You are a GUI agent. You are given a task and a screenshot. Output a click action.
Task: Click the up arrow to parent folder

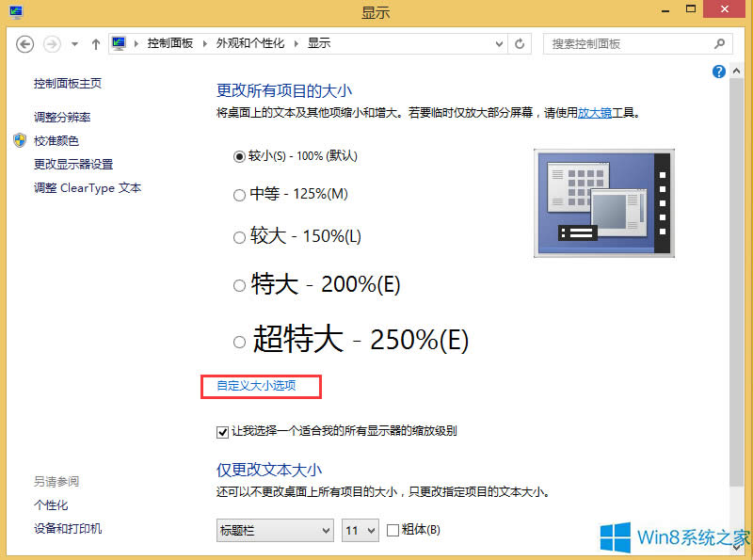pyautogui.click(x=96, y=43)
